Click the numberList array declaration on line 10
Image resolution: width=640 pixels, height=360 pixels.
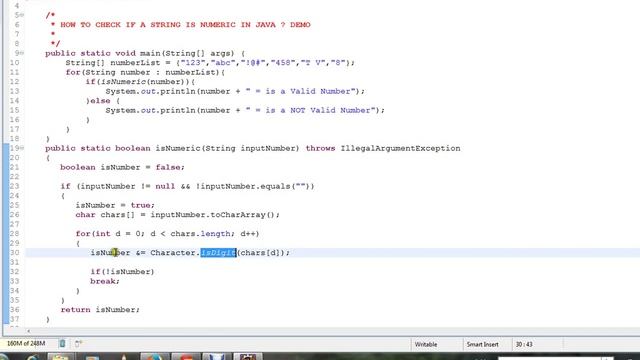[x=210, y=63]
